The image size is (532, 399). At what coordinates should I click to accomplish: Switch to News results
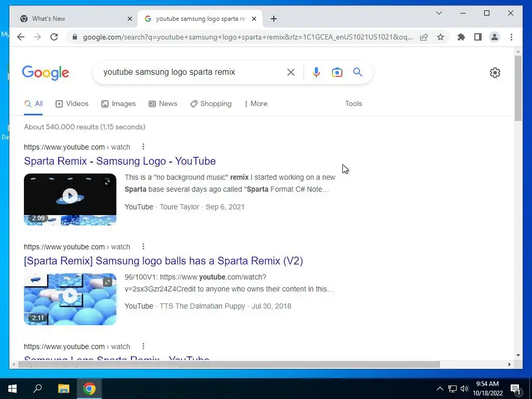[x=163, y=104]
